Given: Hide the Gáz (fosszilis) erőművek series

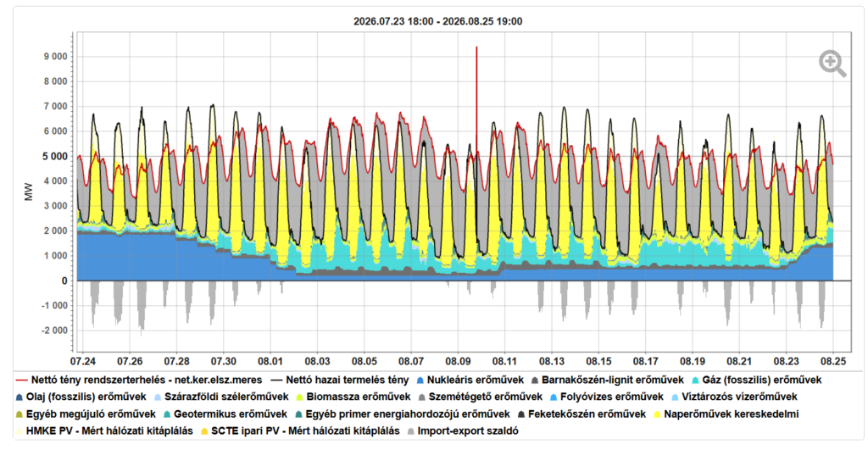Looking at the screenshot, I should tap(756, 380).
